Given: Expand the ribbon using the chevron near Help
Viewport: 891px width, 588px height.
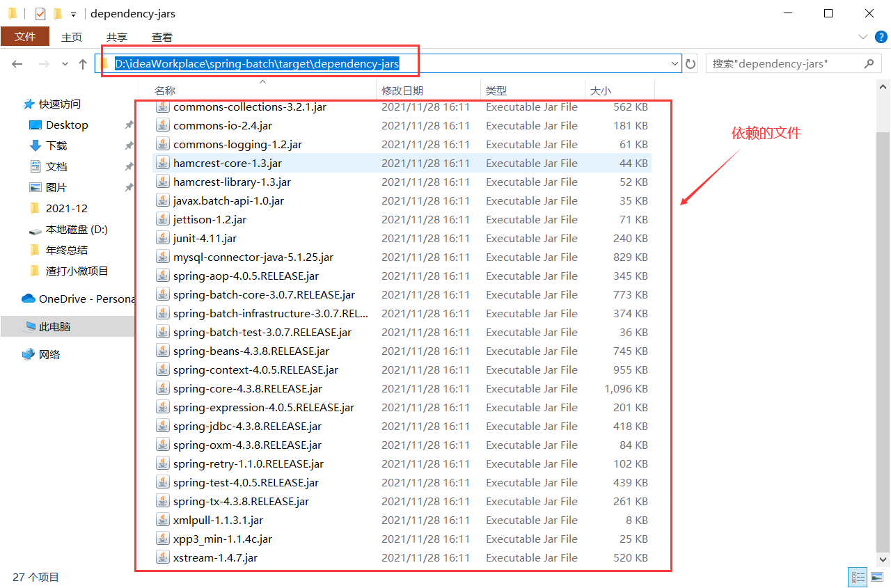Looking at the screenshot, I should (863, 36).
